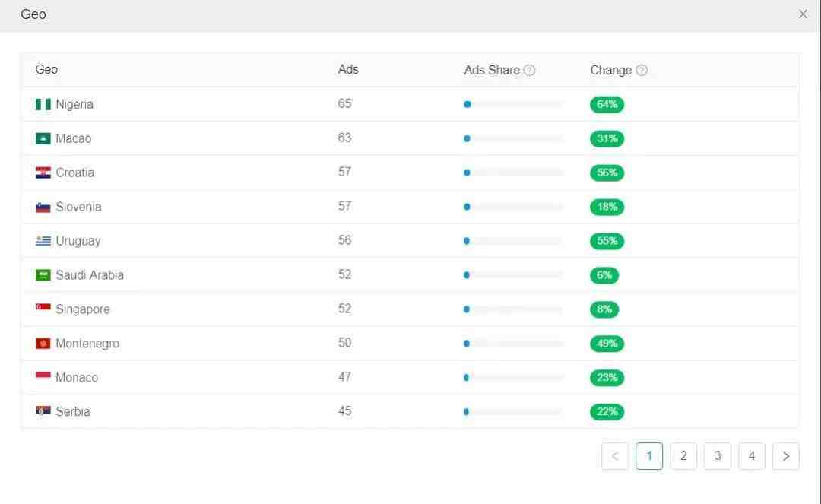Screen dimensions: 821x504
Task: Select the Singapore row name
Action: click(x=82, y=309)
